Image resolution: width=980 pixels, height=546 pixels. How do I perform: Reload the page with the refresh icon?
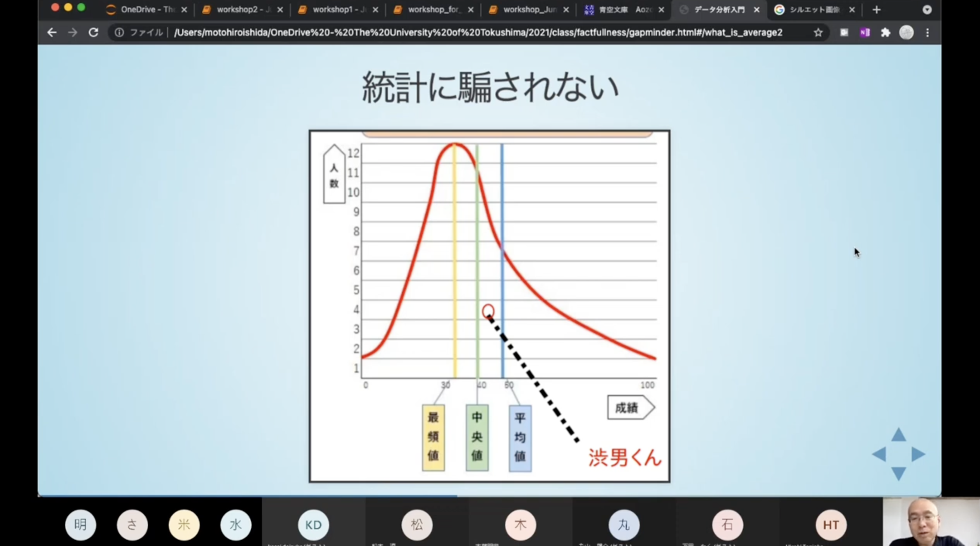pyautogui.click(x=93, y=33)
